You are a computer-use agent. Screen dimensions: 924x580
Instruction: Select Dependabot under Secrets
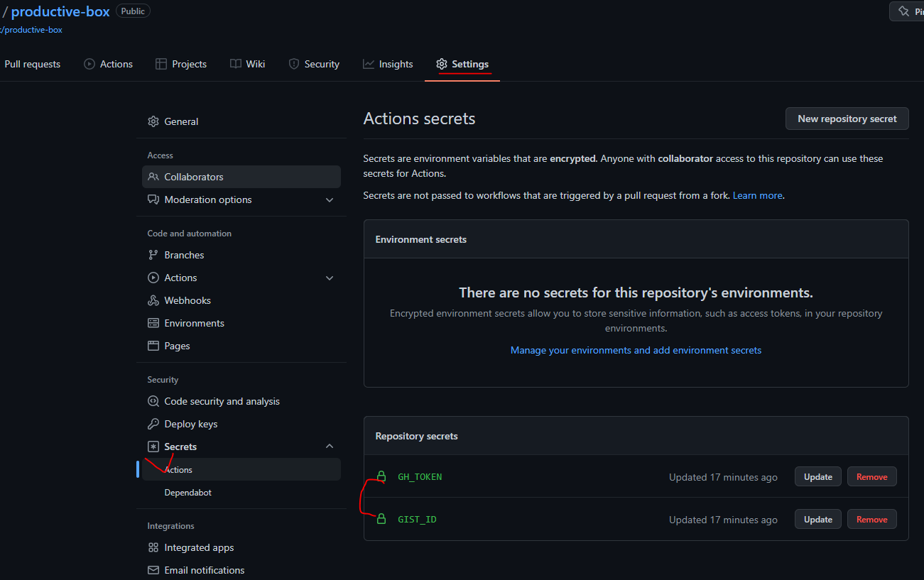241,492
